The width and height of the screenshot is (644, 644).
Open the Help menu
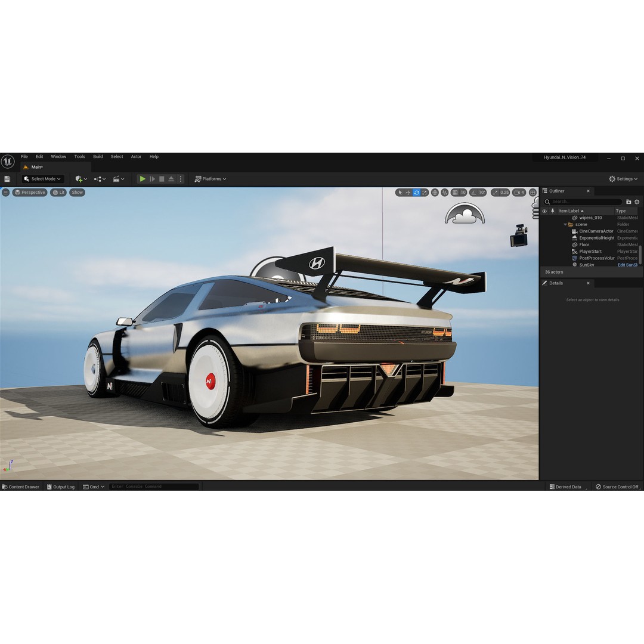(x=154, y=156)
